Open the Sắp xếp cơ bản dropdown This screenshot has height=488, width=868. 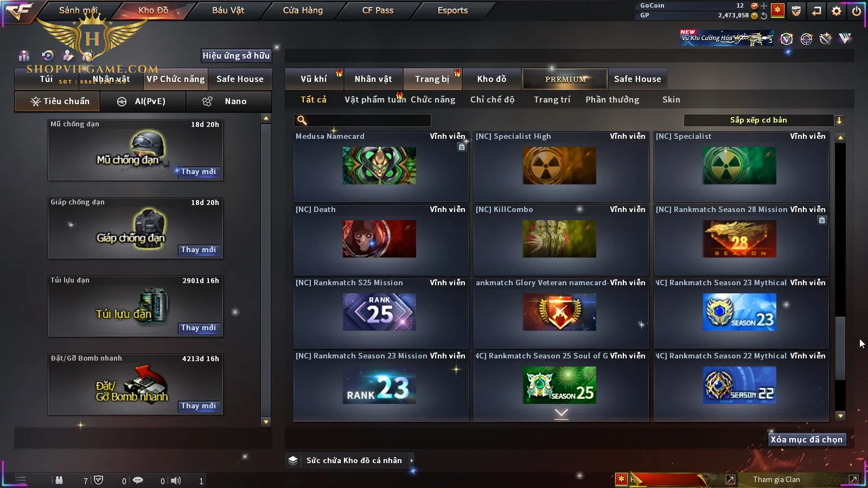coord(764,120)
